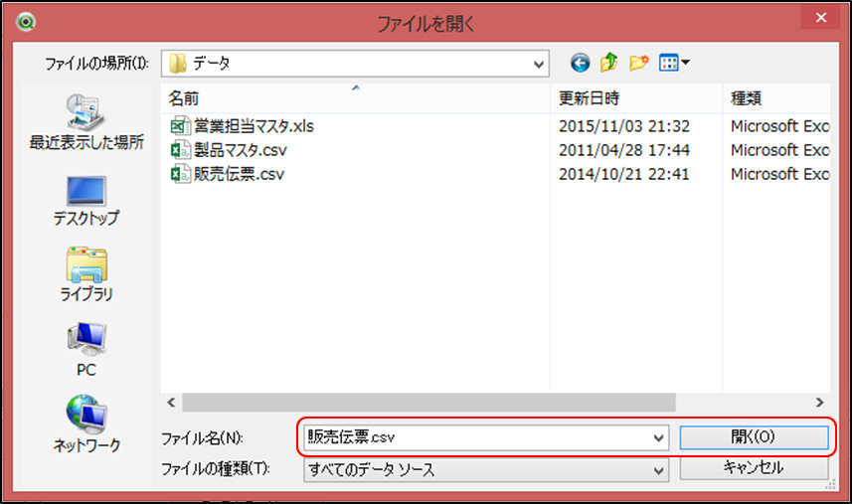Viewport: 852px width, 504px height.
Task: Click the file icon of 販売伝票.csv
Action: click(180, 174)
